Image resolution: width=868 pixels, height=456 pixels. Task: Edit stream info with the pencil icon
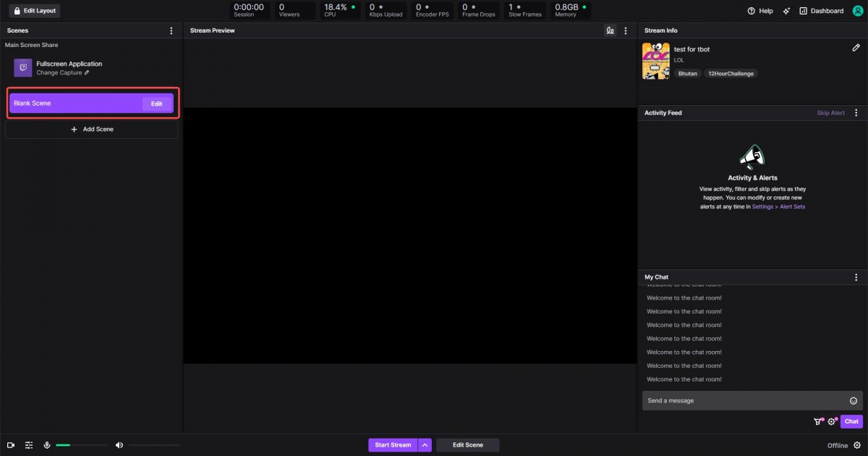[x=856, y=46]
